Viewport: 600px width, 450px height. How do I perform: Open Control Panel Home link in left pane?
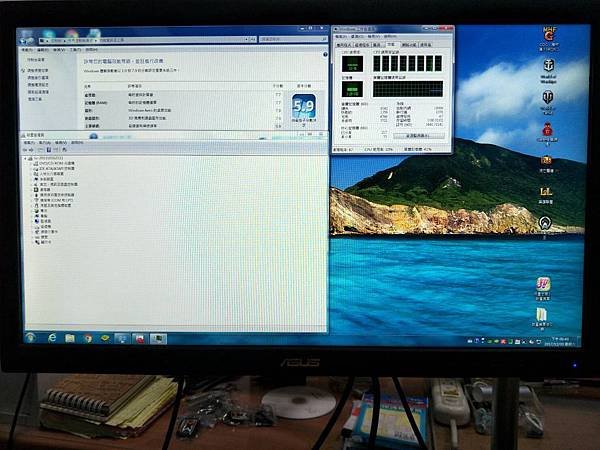(36, 60)
